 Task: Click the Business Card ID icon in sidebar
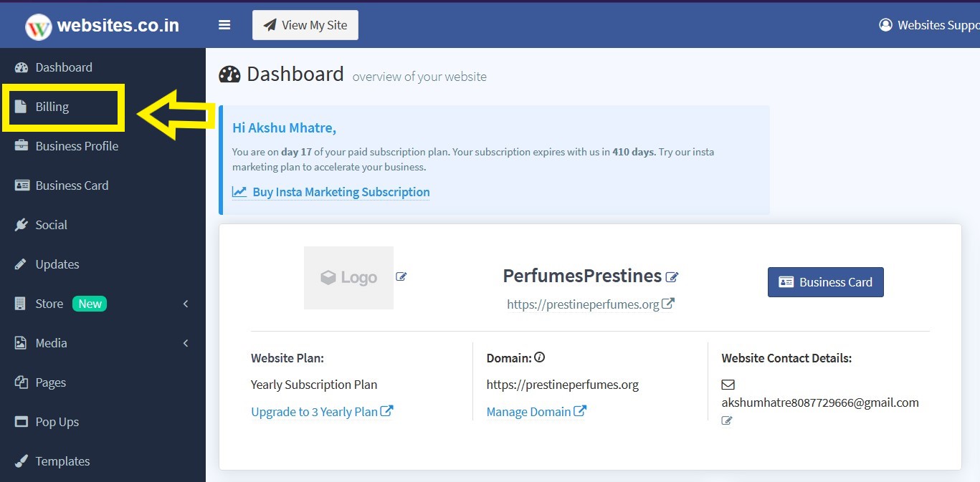(x=22, y=185)
